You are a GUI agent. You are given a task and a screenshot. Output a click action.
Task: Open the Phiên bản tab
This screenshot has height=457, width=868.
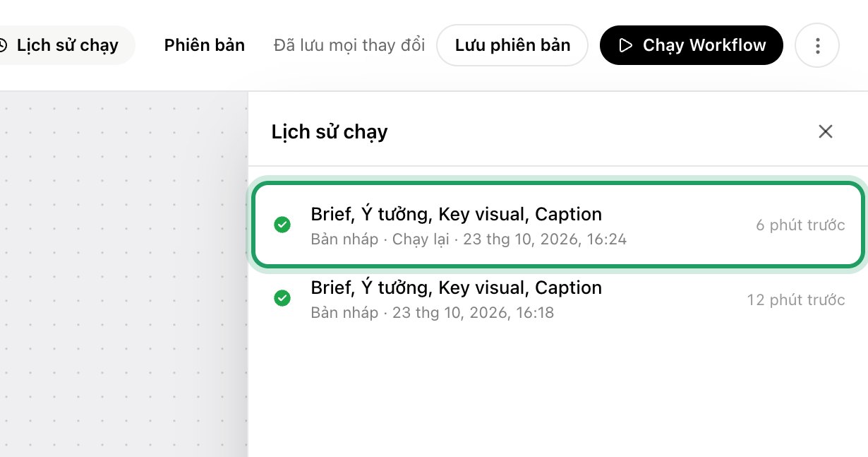(x=205, y=45)
